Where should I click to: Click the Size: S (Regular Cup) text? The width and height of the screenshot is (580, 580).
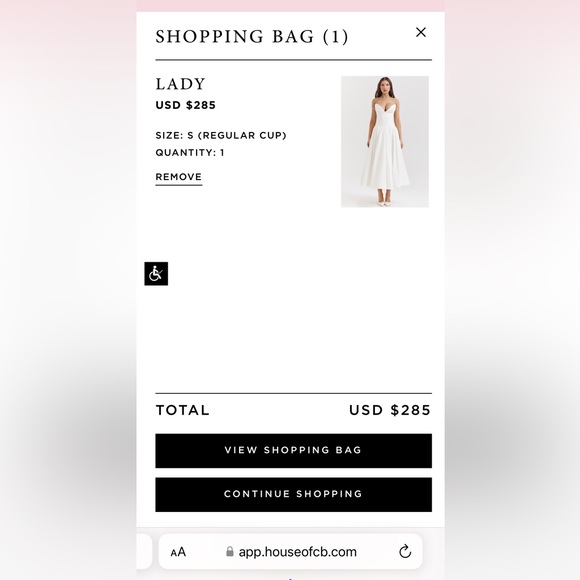pos(221,135)
